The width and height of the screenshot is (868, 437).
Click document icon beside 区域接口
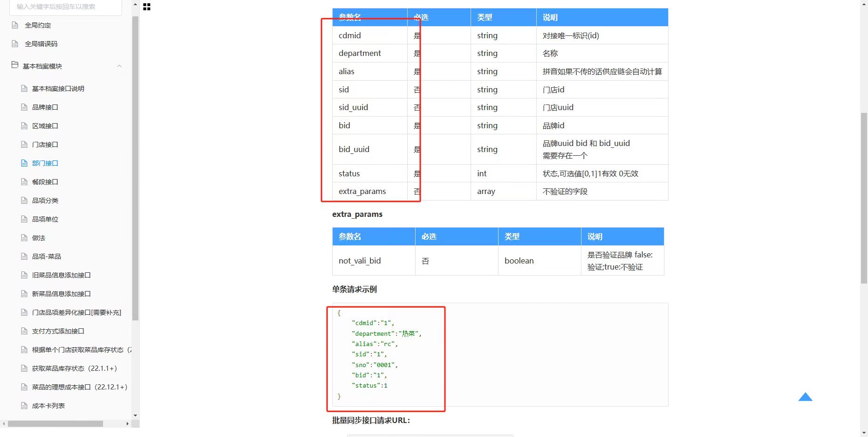point(24,126)
